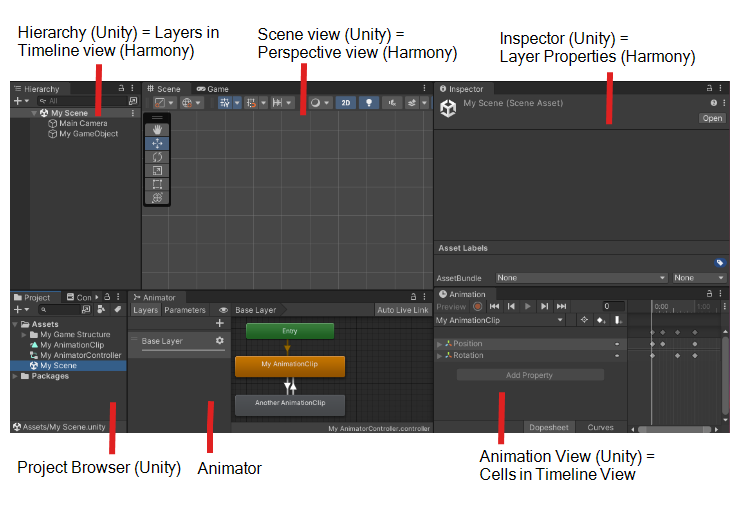Open the AssetBundle variant None dropdown

[x=699, y=278]
